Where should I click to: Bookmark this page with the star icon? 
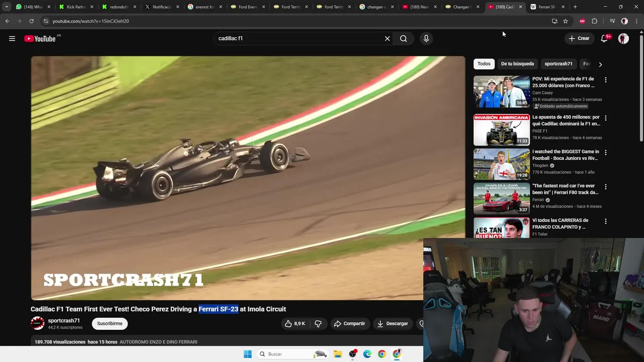(x=566, y=21)
